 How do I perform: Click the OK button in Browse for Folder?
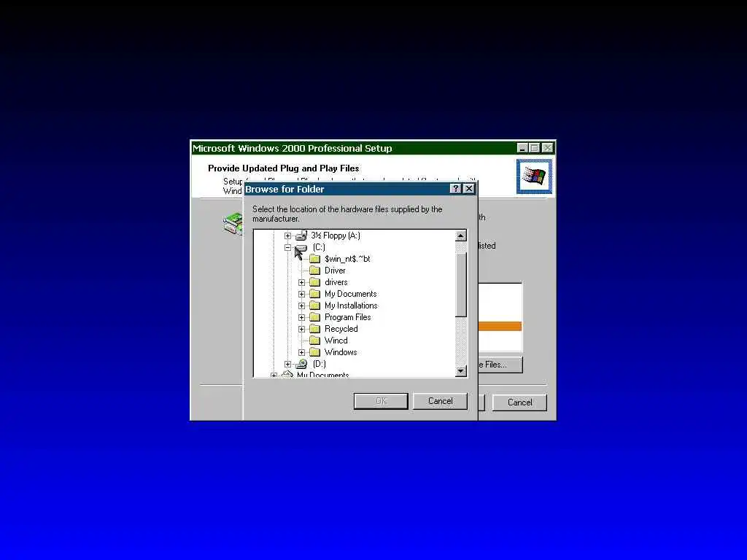381,401
